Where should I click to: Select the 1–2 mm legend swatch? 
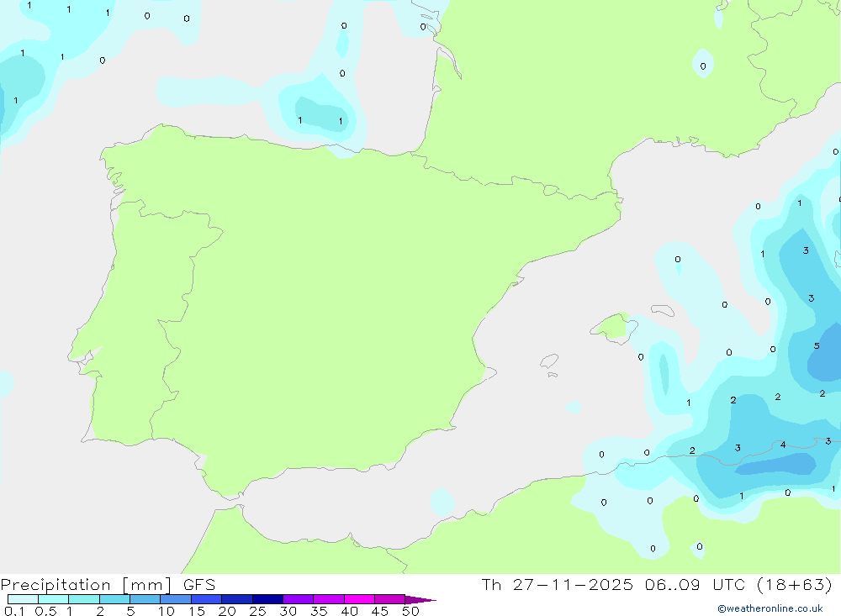click(x=84, y=599)
